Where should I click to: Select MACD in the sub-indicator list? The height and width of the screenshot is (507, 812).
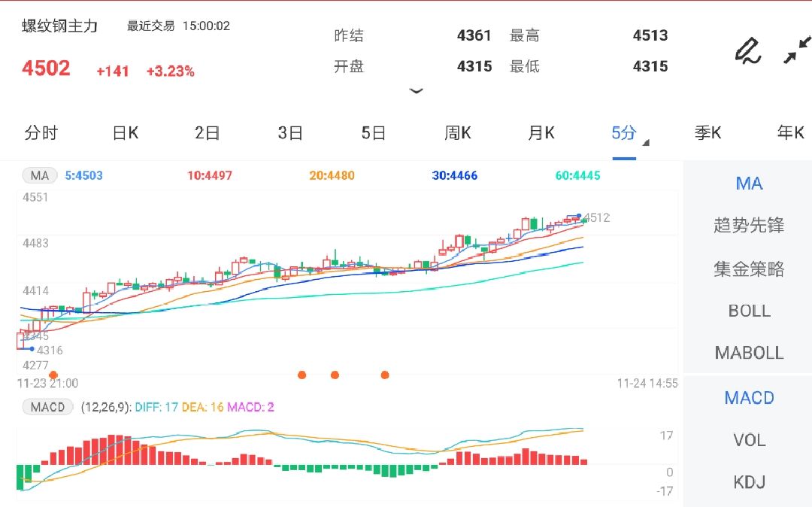point(750,398)
